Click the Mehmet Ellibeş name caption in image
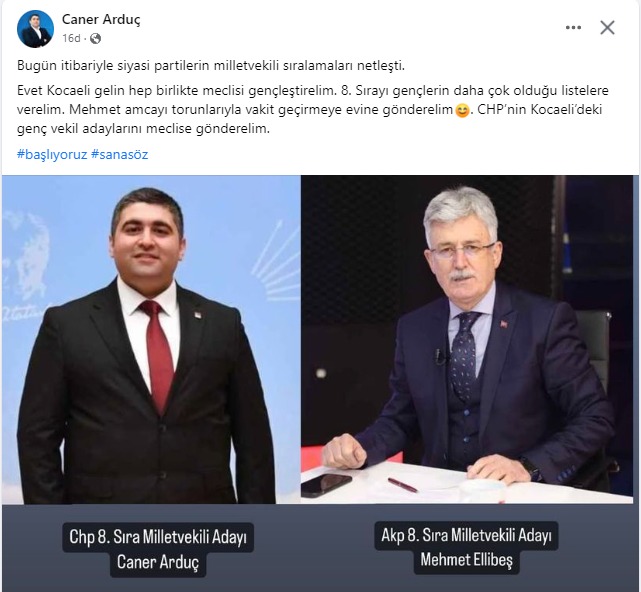Image resolution: width=641 pixels, height=592 pixels. 466,560
